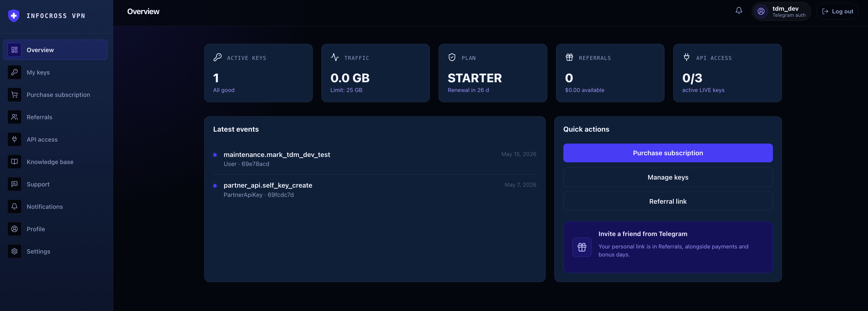Click the Knowledge base book icon

15,162
